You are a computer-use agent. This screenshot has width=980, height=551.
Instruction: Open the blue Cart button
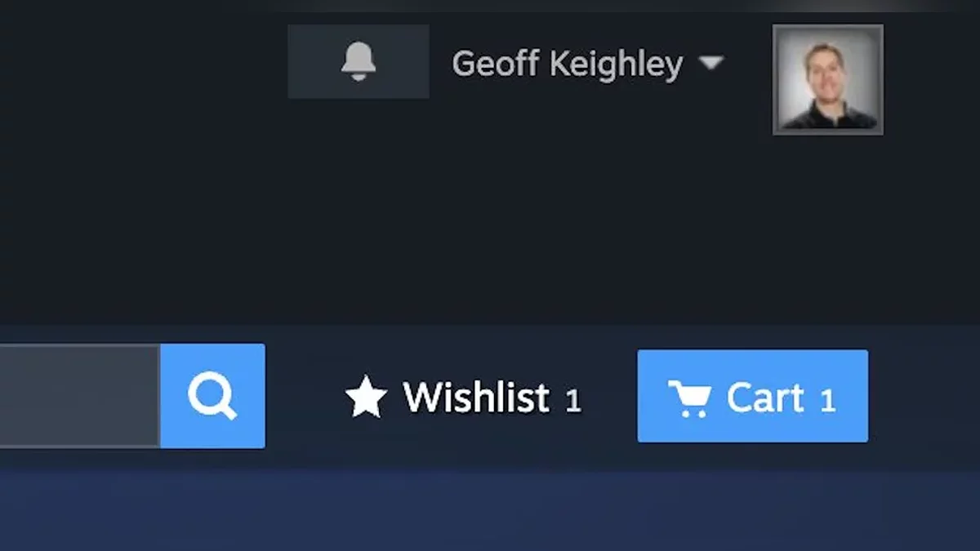(x=752, y=396)
